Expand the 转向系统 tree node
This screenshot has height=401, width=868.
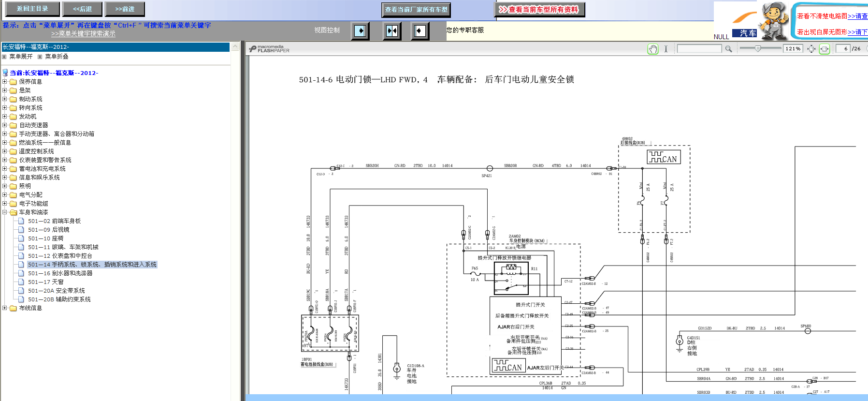point(5,108)
